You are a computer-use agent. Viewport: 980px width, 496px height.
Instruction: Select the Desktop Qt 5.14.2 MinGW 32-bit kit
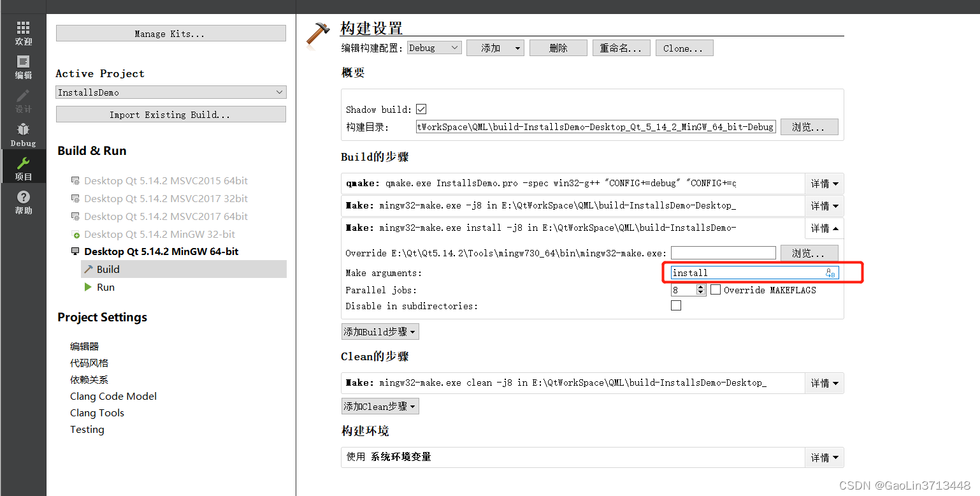point(159,234)
